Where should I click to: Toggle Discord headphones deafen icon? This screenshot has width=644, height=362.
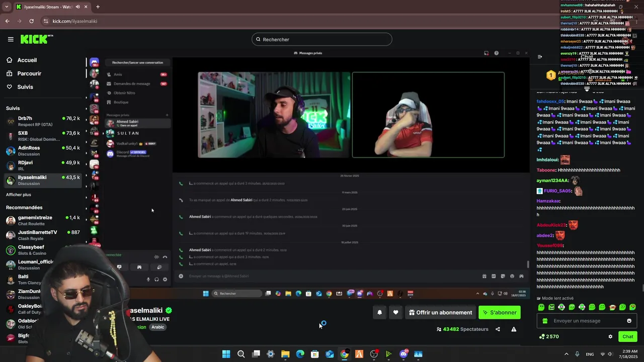click(x=156, y=280)
